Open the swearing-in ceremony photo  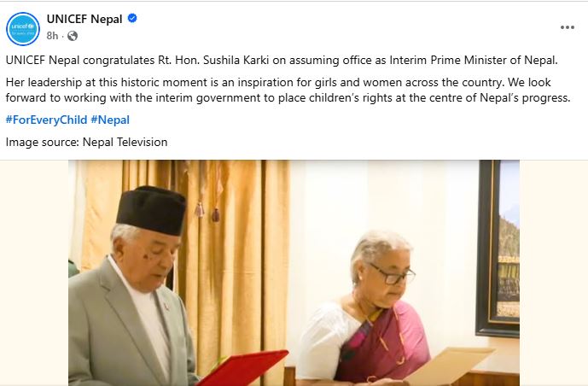click(x=294, y=273)
